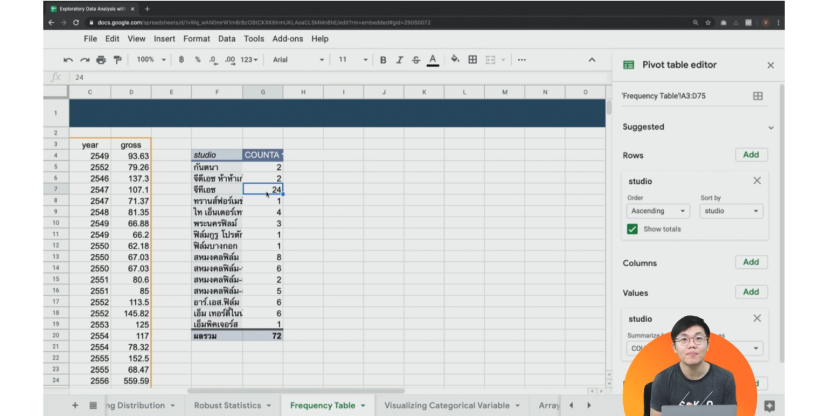Add a field to Values
This screenshot has width=827, height=416.
751,292
